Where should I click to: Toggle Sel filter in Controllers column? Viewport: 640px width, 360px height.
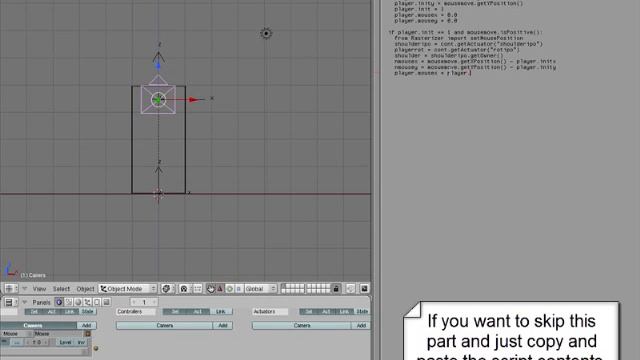click(x=175, y=311)
